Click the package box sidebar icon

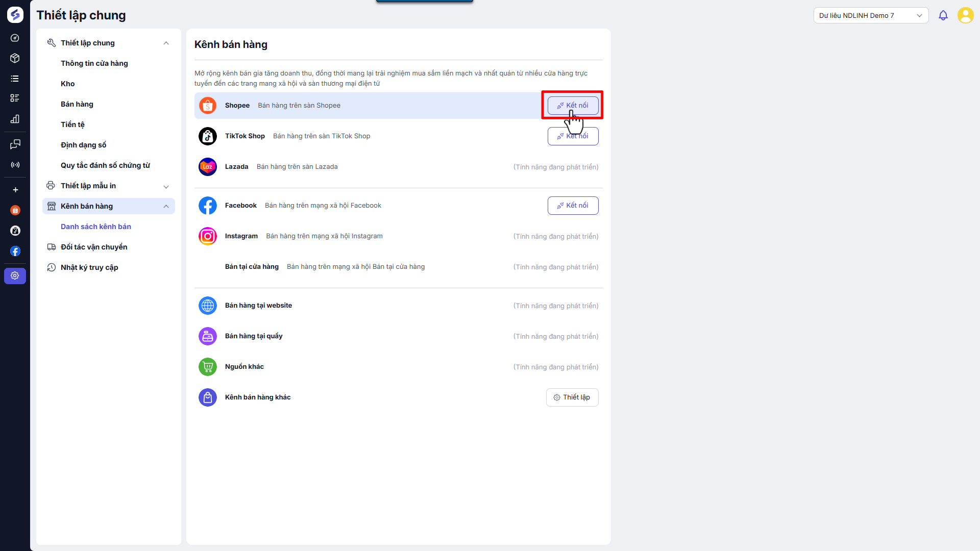coord(15,58)
